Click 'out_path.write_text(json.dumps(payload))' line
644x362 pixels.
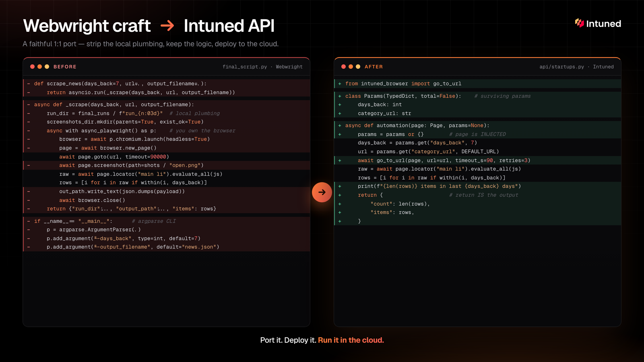pyautogui.click(x=167, y=191)
